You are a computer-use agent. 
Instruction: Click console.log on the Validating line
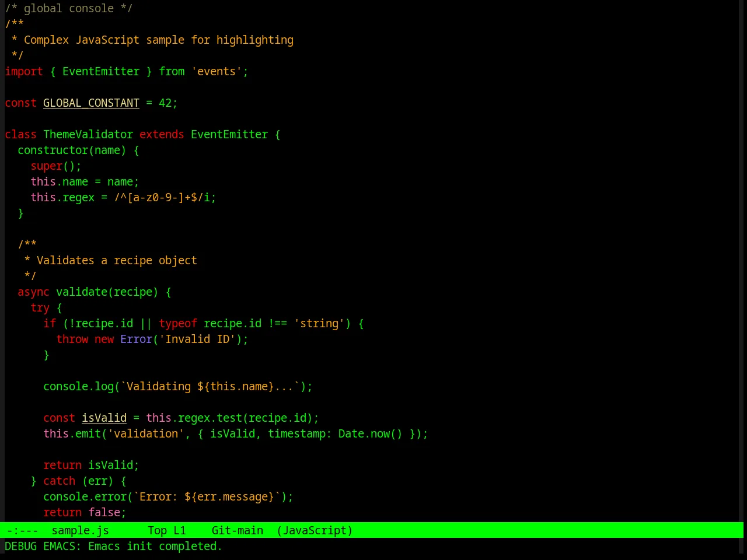[78, 386]
